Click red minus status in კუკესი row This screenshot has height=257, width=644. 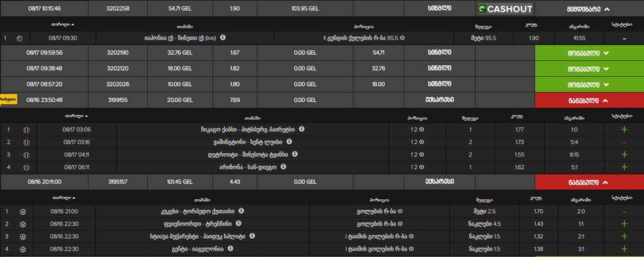625,212
